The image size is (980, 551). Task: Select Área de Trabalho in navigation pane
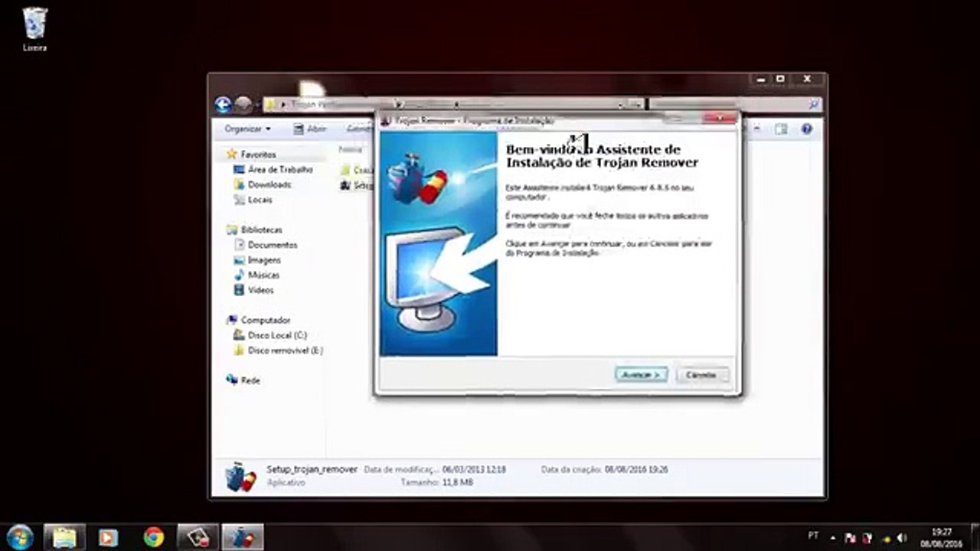point(280,169)
